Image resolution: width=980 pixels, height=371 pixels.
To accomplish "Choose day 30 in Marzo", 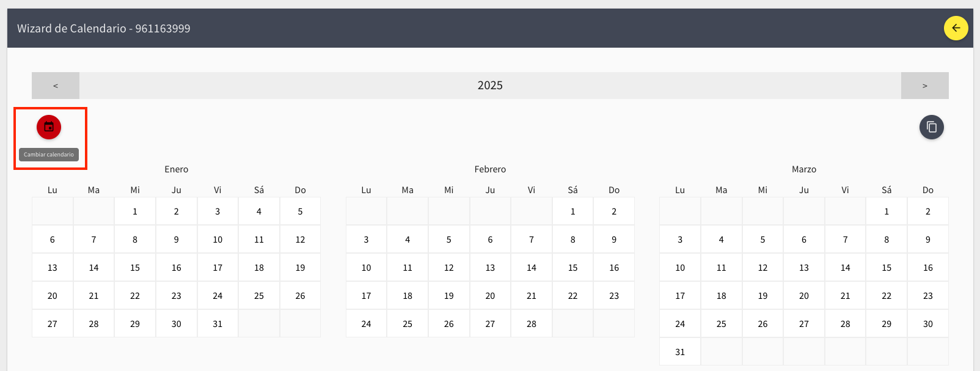I will click(x=927, y=324).
